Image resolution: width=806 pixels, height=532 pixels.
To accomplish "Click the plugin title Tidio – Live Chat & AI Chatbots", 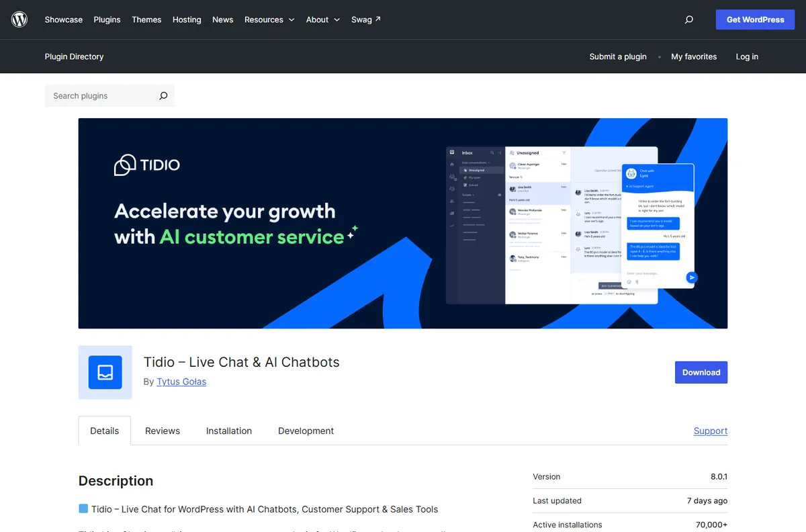I will coord(242,362).
